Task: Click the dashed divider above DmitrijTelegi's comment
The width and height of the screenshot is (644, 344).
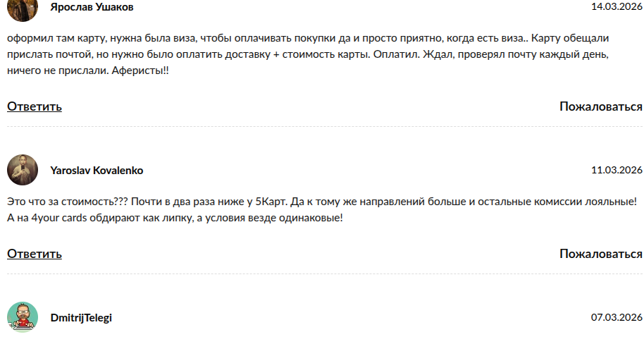Action: (x=324, y=274)
